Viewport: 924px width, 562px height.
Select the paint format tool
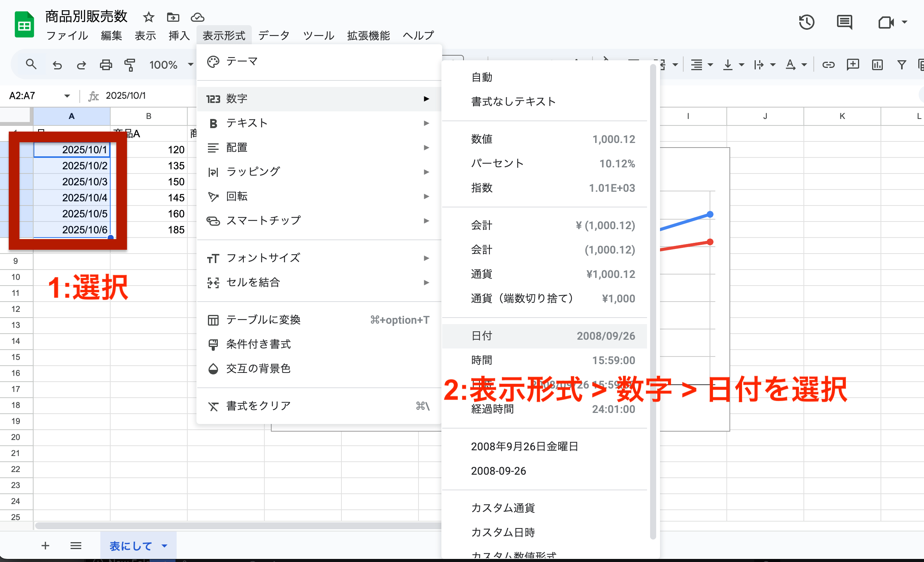[x=130, y=65]
